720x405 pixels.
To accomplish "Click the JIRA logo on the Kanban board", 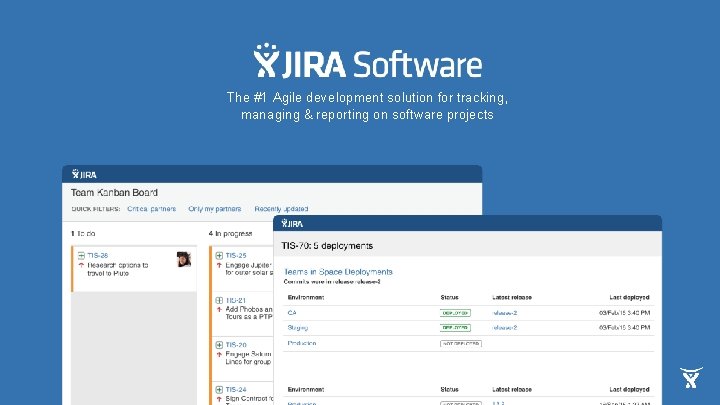I will [84, 174].
